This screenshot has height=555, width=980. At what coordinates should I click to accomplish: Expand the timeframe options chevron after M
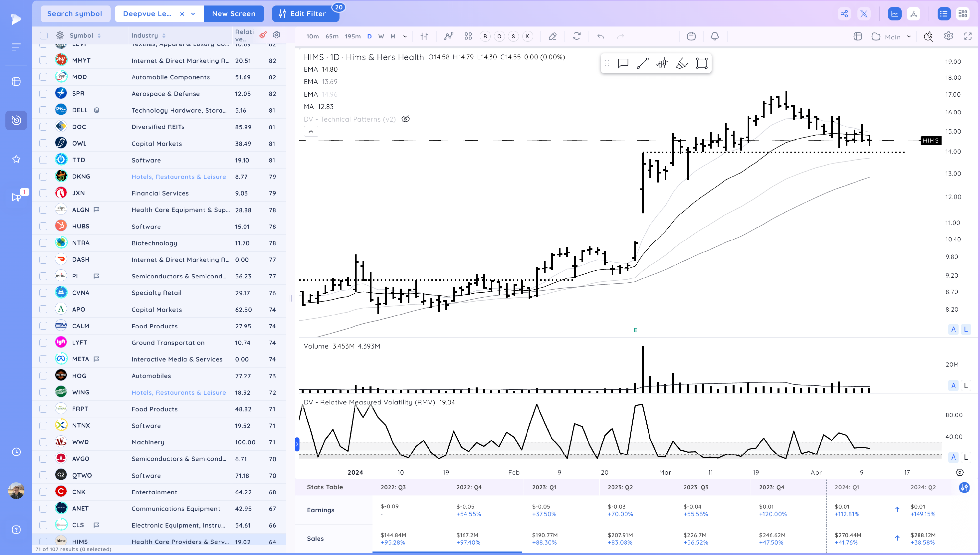point(405,36)
